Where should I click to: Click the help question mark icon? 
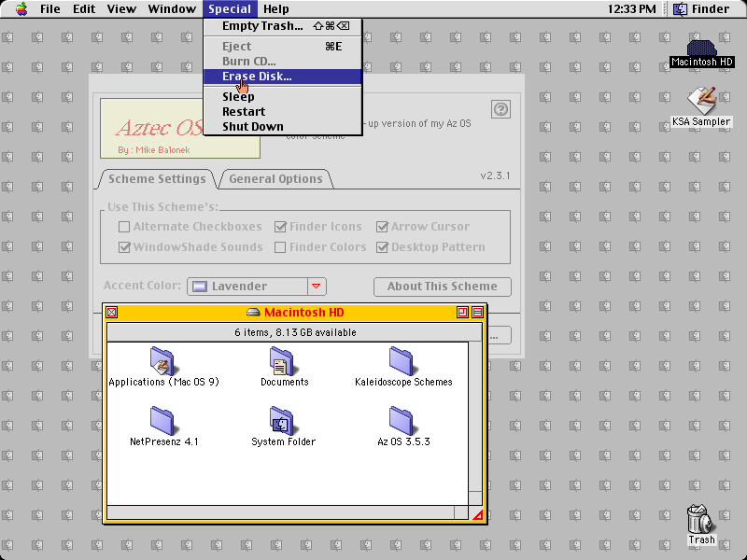500,109
